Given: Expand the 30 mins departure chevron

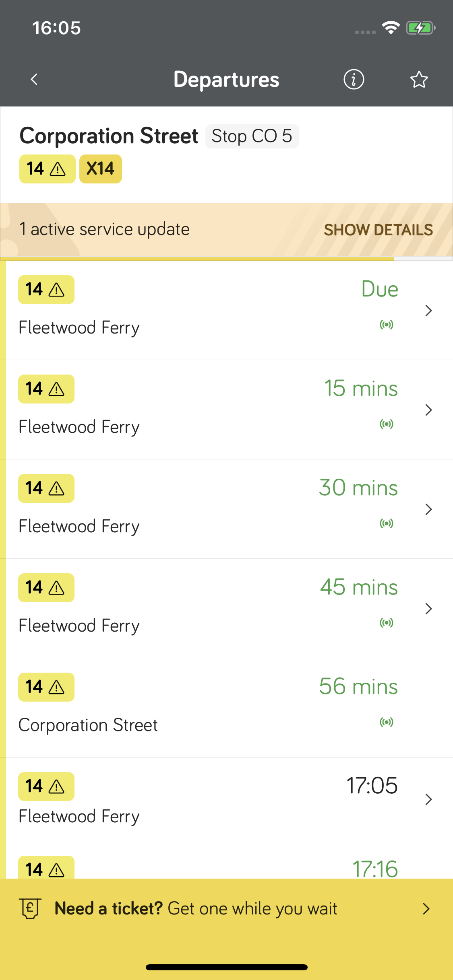Looking at the screenshot, I should pos(428,509).
